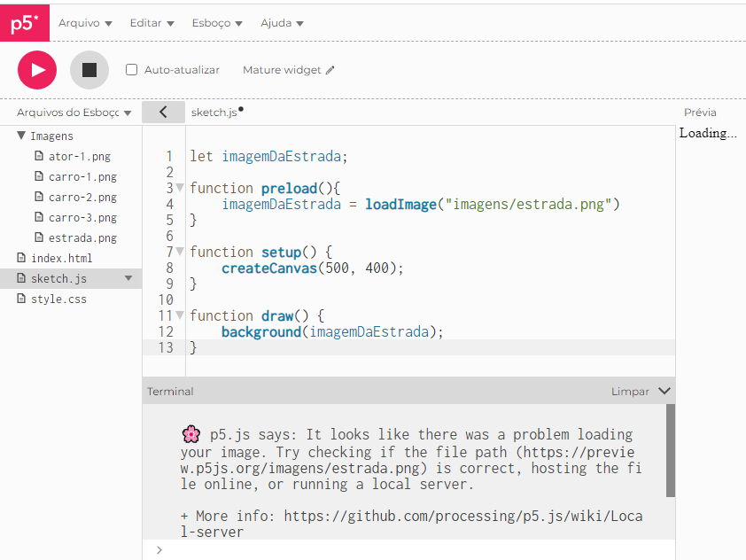Screen dimensions: 746x560
Task: Select the Imagens folder label
Action: pos(52,136)
